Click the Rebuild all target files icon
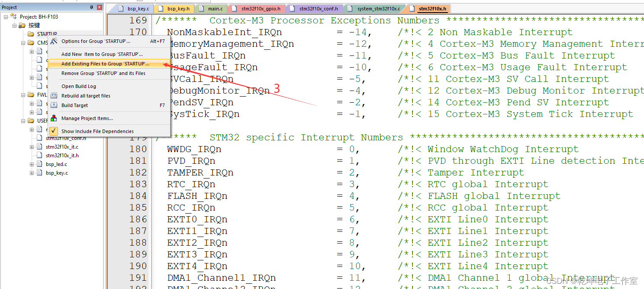644x289 pixels. pyautogui.click(x=54, y=96)
